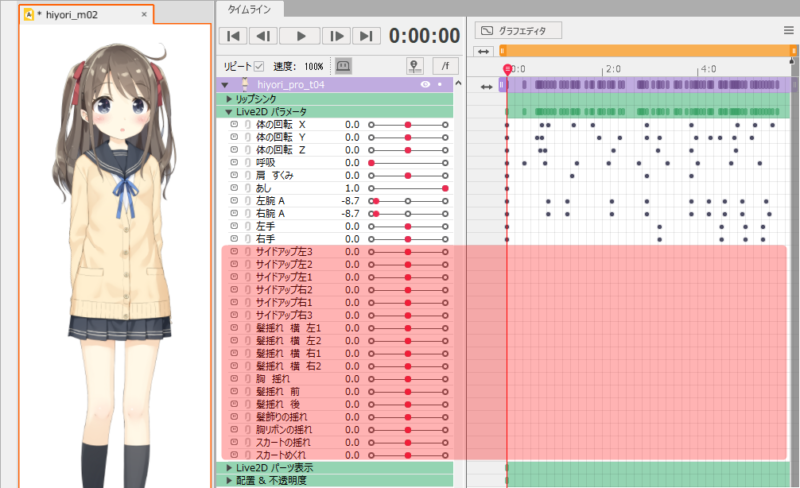Click the bracket icon beside 右手

pos(247,239)
